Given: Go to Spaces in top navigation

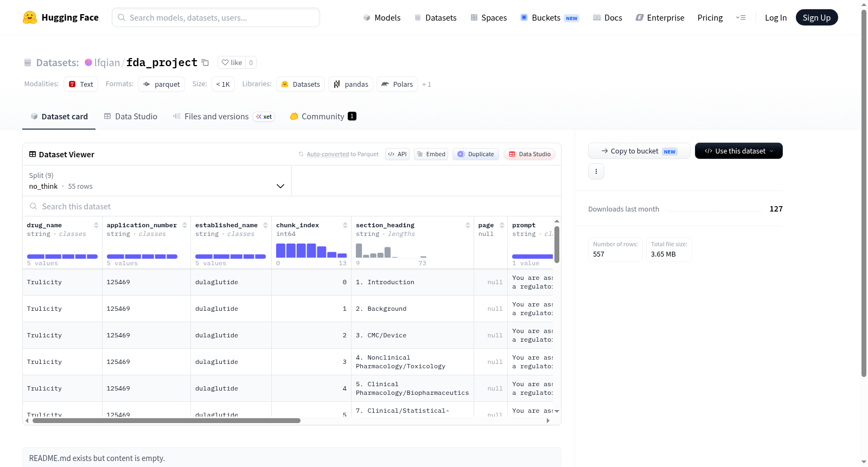Looking at the screenshot, I should pyautogui.click(x=488, y=17).
